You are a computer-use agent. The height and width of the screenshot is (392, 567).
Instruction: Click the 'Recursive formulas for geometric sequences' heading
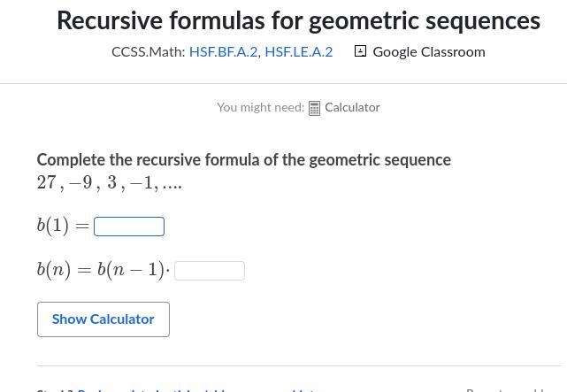click(299, 20)
